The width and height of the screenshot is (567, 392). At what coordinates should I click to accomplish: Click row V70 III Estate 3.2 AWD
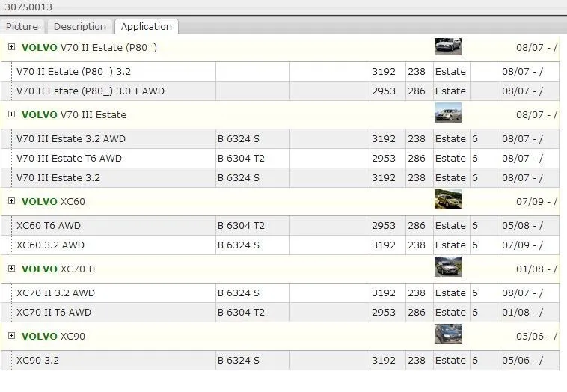coord(281,139)
